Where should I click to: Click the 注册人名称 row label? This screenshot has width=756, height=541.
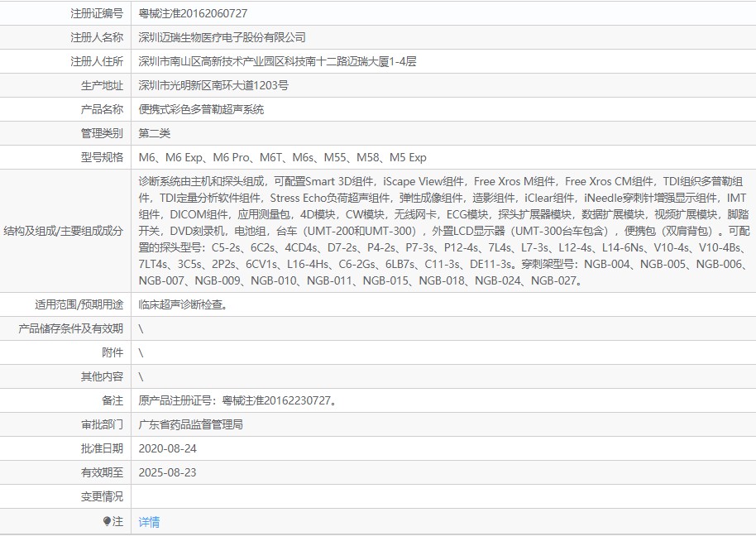pyautogui.click(x=97, y=37)
